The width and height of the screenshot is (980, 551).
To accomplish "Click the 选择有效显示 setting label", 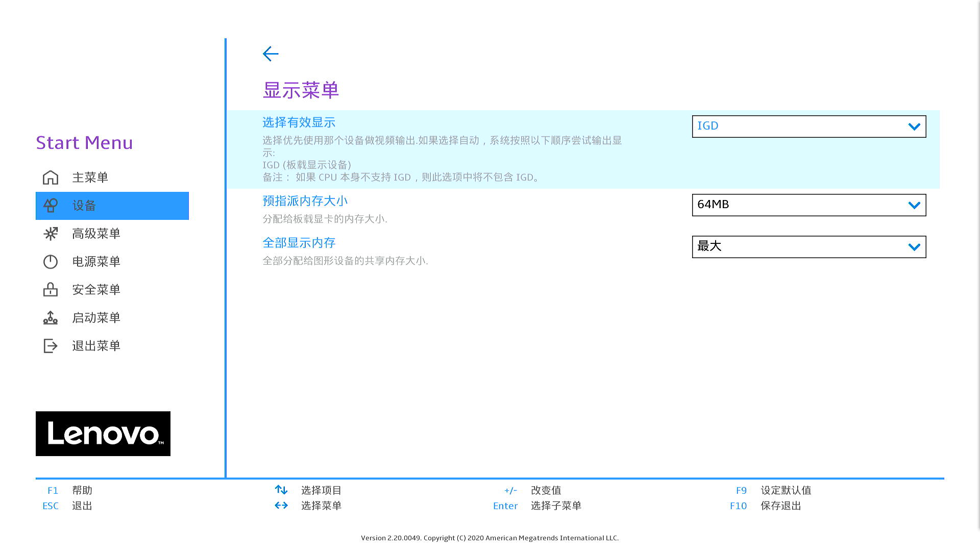I will [x=299, y=122].
